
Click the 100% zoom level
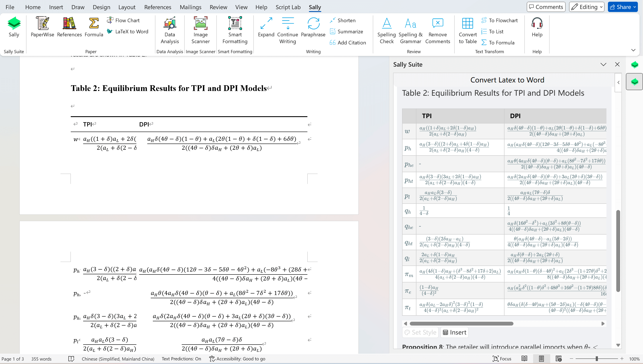pyautogui.click(x=634, y=359)
